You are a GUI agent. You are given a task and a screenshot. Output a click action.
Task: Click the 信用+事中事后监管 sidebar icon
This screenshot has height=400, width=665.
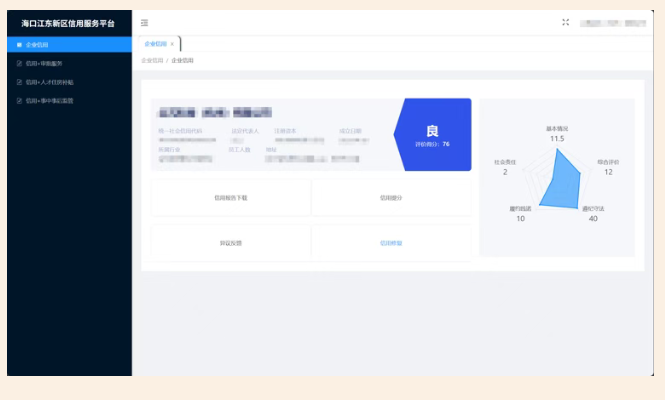pos(19,100)
